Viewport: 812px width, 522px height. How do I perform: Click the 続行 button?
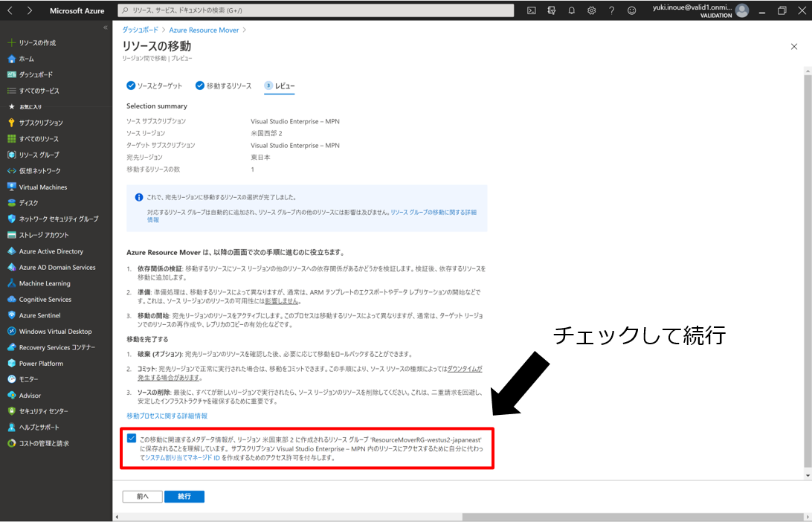point(184,497)
